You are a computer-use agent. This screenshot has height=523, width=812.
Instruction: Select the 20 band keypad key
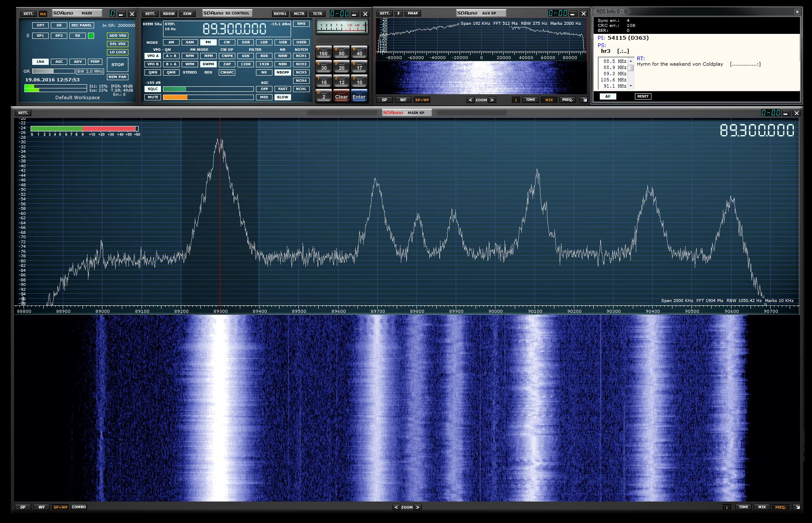click(x=341, y=66)
